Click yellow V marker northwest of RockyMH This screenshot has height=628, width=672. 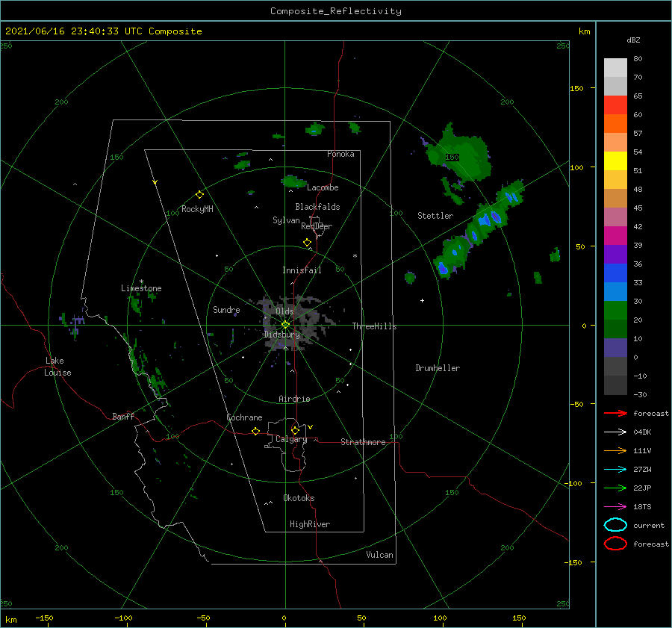pyautogui.click(x=155, y=182)
